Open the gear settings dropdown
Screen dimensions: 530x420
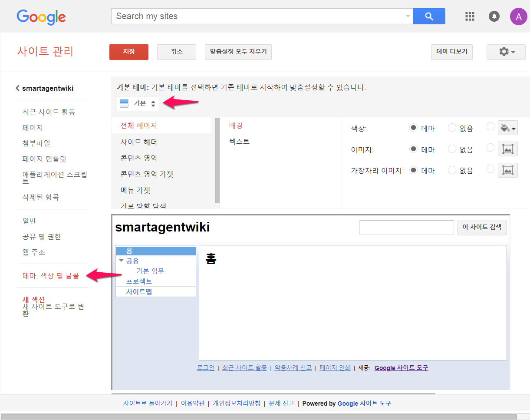click(506, 52)
